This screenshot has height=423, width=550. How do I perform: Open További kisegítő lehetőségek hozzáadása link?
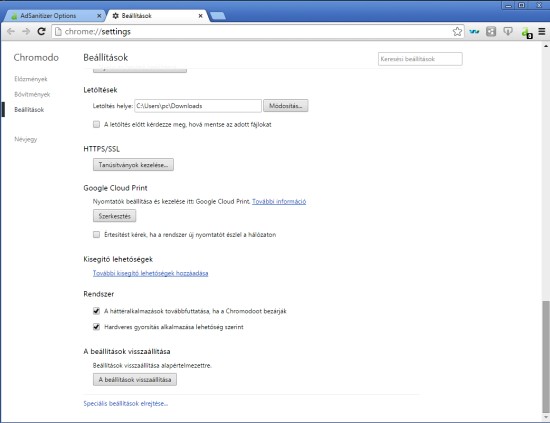click(x=150, y=273)
